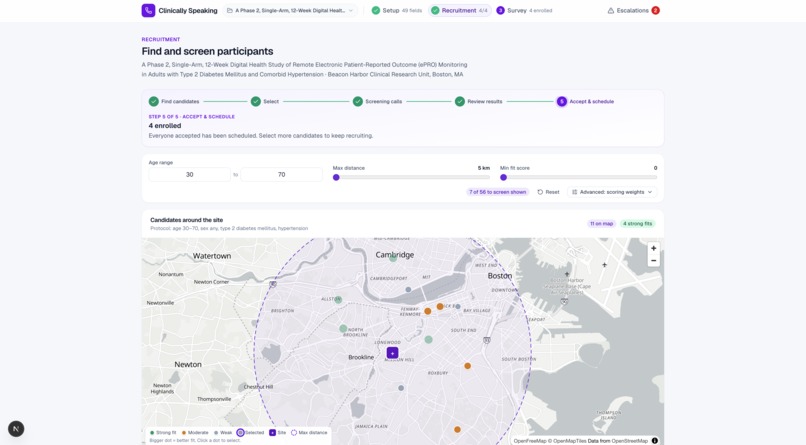The image size is (806, 445).
Task: Click the Selected legend ring icon
Action: click(240, 433)
